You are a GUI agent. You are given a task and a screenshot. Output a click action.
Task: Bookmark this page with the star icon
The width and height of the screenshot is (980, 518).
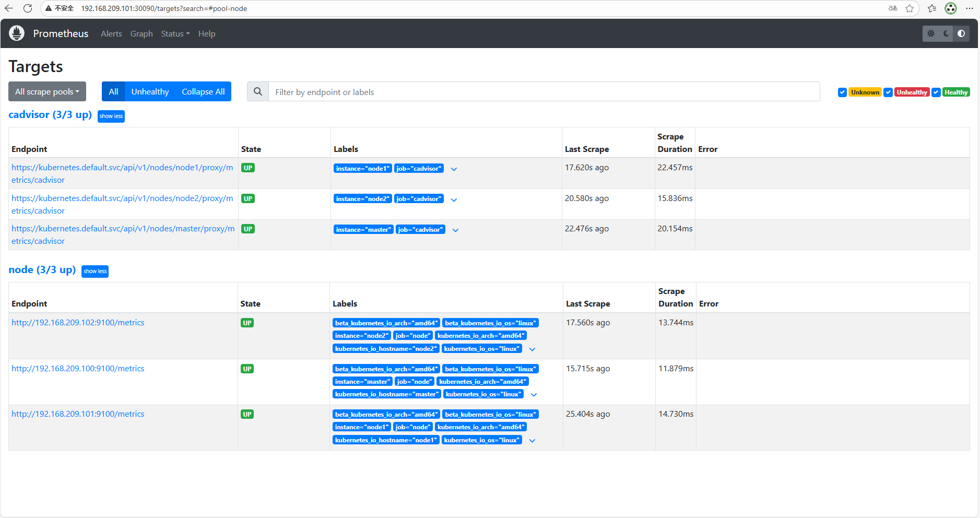pyautogui.click(x=910, y=8)
